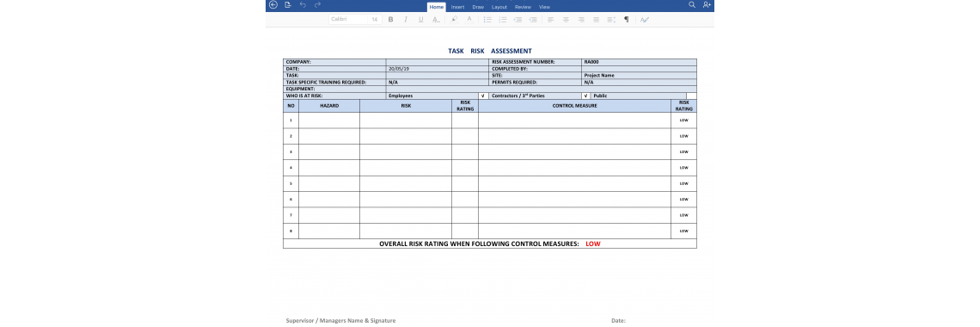Open the File menu icon
Image resolution: width=980 pixels, height=327 pixels.
pyautogui.click(x=288, y=5)
